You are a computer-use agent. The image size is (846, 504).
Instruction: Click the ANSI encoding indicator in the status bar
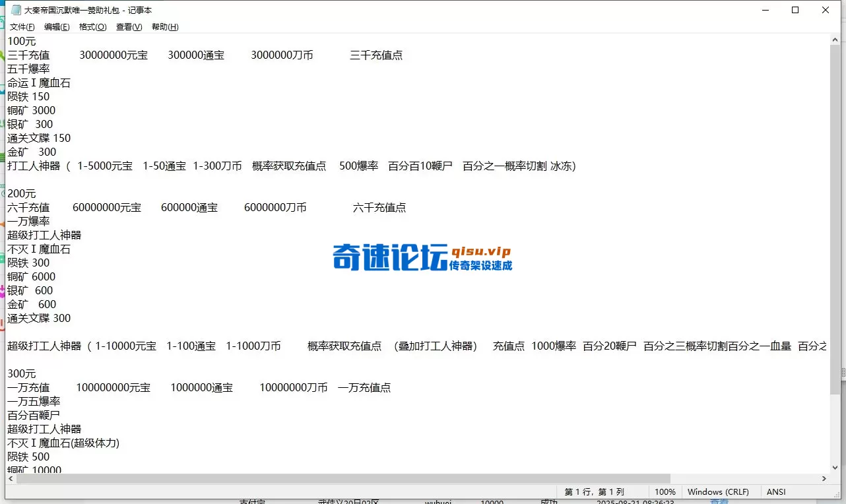[x=775, y=491]
